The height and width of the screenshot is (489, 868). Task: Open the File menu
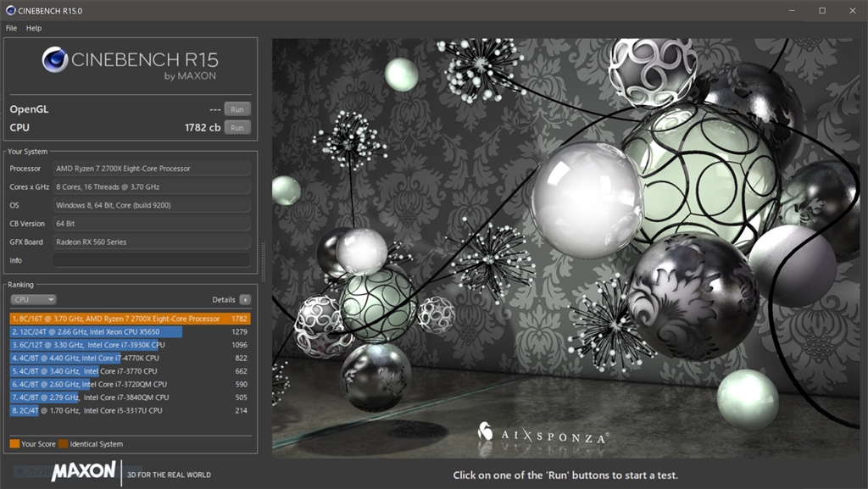click(11, 28)
